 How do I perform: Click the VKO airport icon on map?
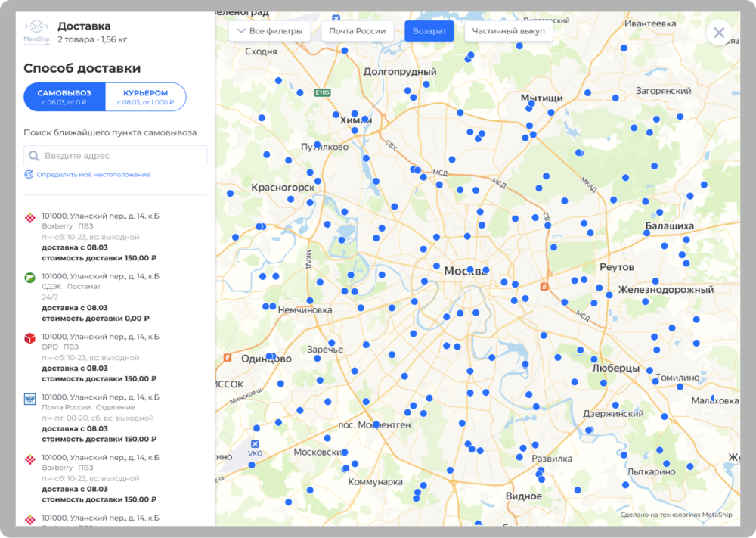(x=255, y=444)
